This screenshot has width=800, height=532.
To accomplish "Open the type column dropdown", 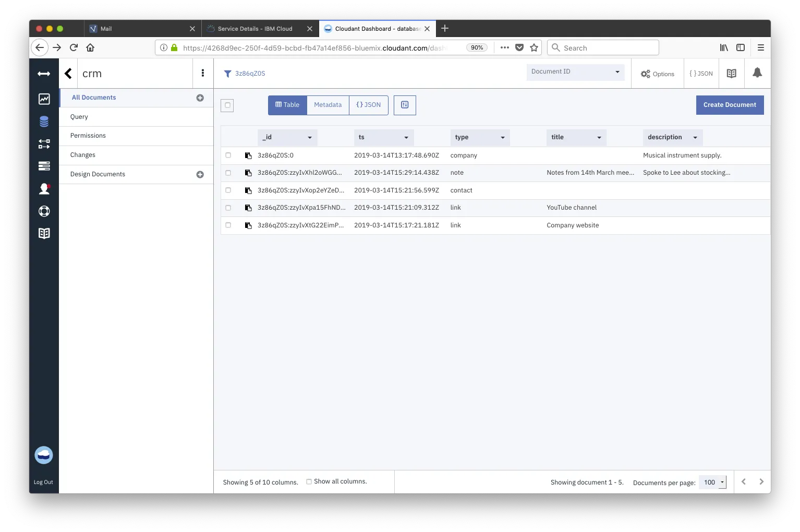I will pyautogui.click(x=480, y=137).
